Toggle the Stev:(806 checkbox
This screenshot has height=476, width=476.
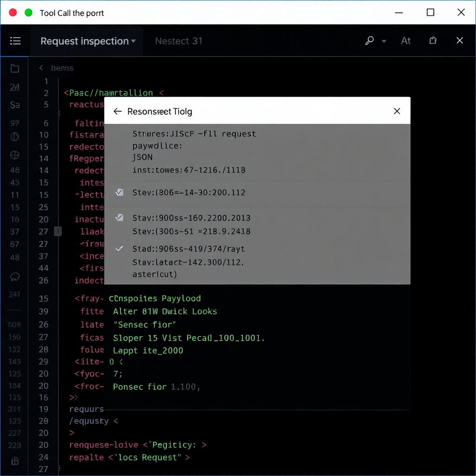pos(119,192)
